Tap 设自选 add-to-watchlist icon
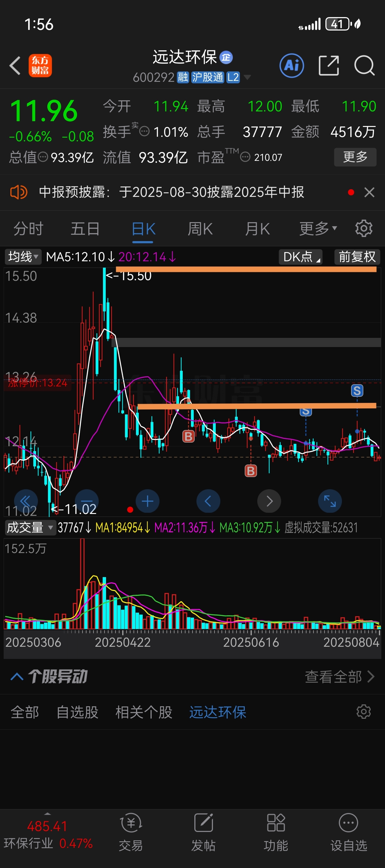Image resolution: width=385 pixels, height=868 pixels. click(348, 823)
